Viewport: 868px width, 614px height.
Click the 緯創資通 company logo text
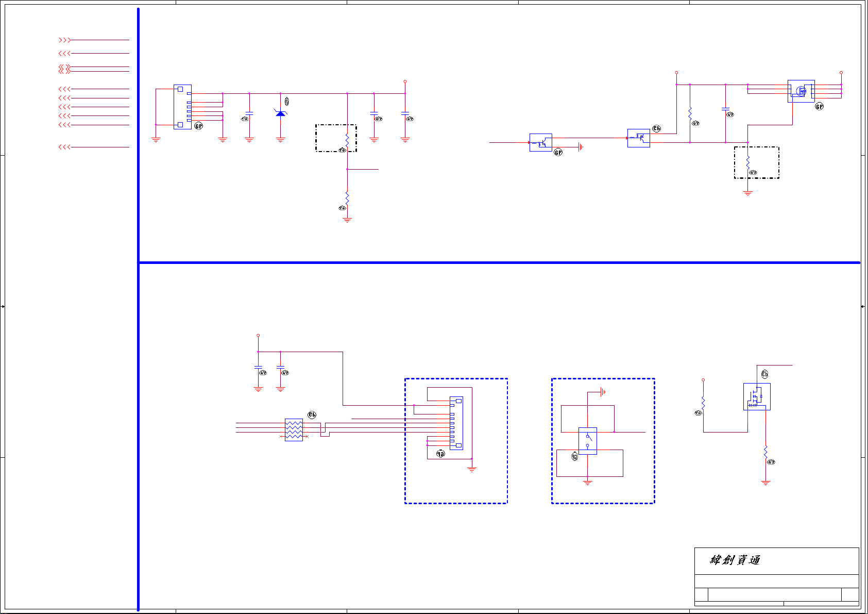tap(735, 560)
